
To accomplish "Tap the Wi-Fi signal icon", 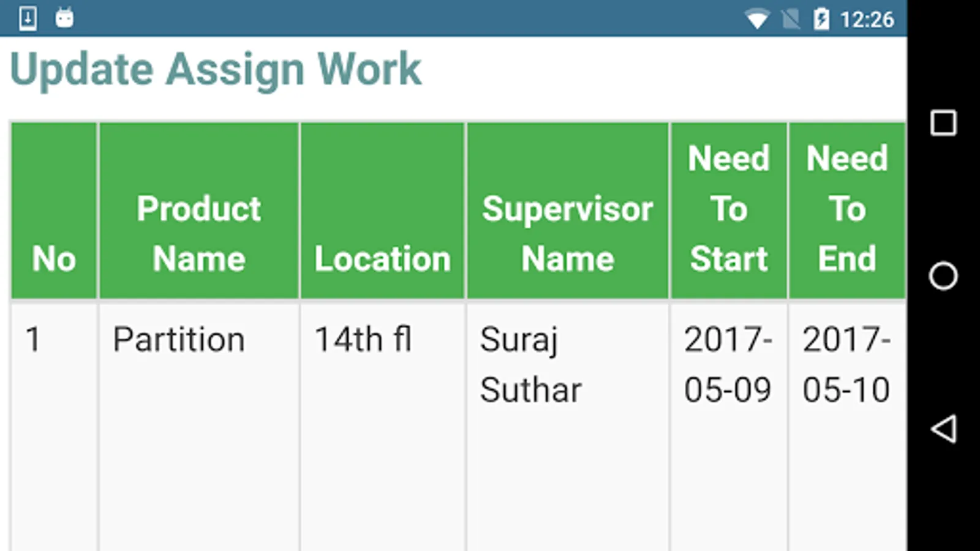I will 757,20.
